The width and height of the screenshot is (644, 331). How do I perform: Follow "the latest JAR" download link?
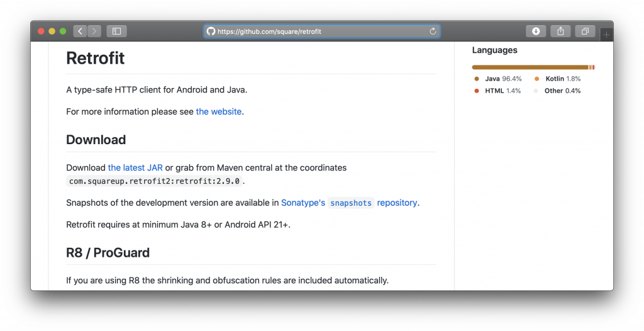click(x=135, y=167)
